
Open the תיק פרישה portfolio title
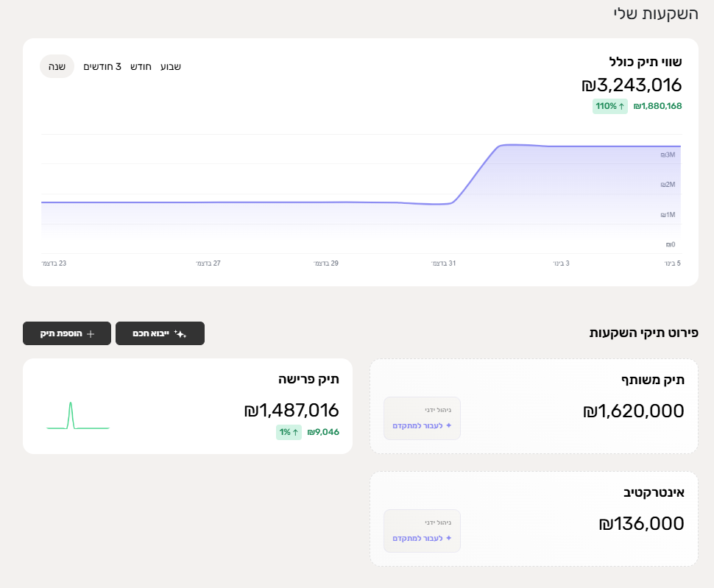(x=308, y=379)
